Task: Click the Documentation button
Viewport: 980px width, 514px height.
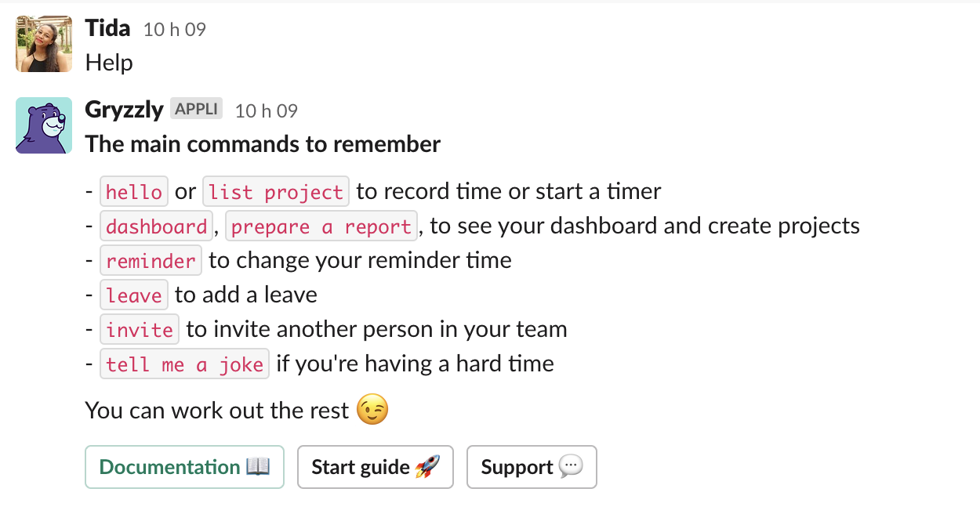Action: point(184,467)
